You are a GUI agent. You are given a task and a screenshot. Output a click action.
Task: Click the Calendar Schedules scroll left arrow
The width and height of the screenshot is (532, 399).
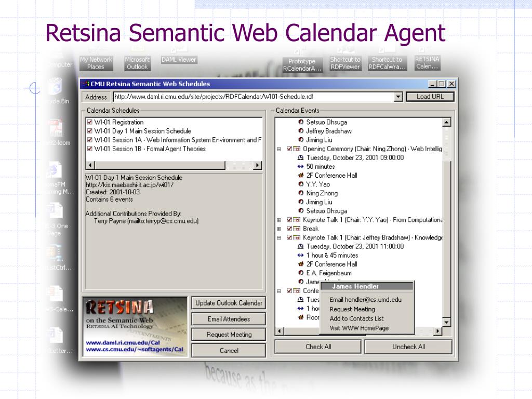tap(90, 165)
